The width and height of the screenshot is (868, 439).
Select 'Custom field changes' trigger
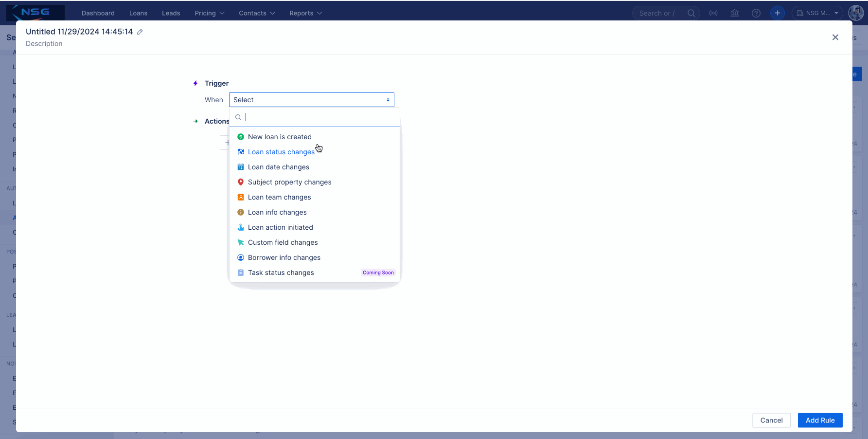click(x=315, y=242)
